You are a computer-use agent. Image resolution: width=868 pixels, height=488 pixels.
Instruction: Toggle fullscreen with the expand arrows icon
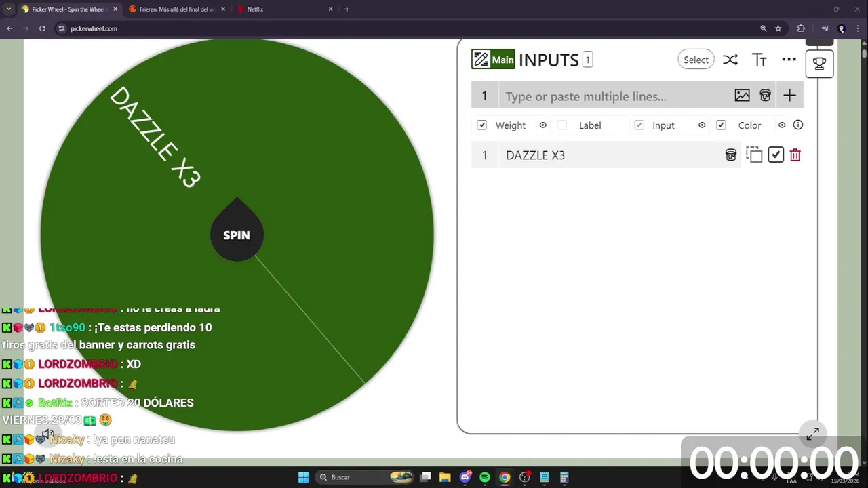813,434
